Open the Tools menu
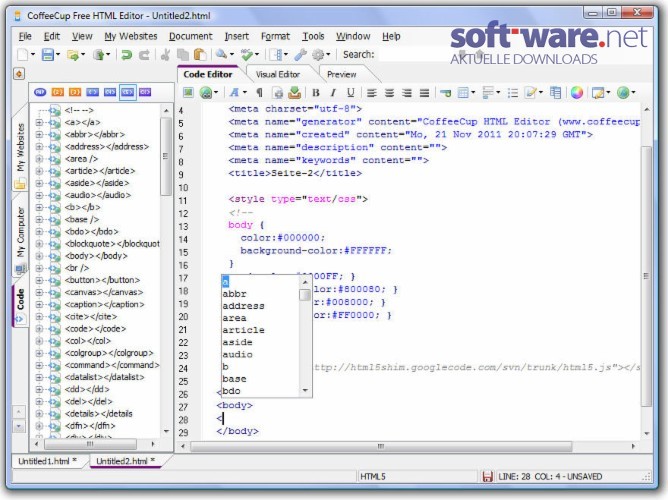This screenshot has height=500, width=668. [313, 36]
